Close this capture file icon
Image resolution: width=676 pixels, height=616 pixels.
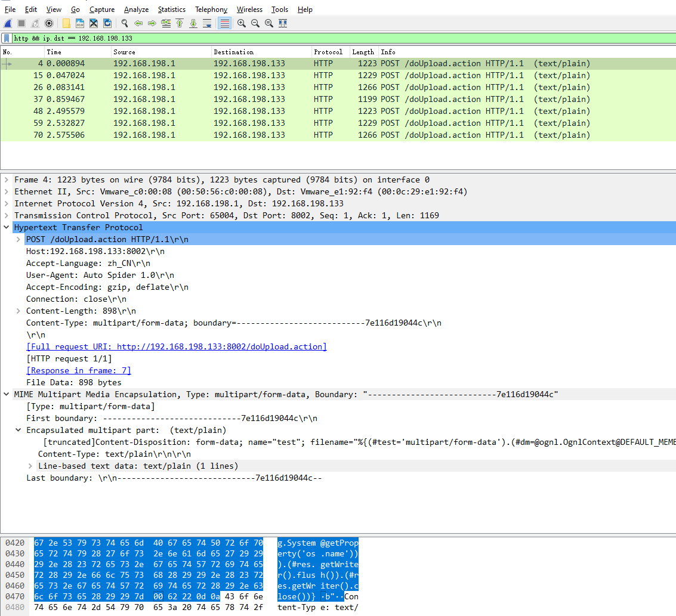click(94, 23)
